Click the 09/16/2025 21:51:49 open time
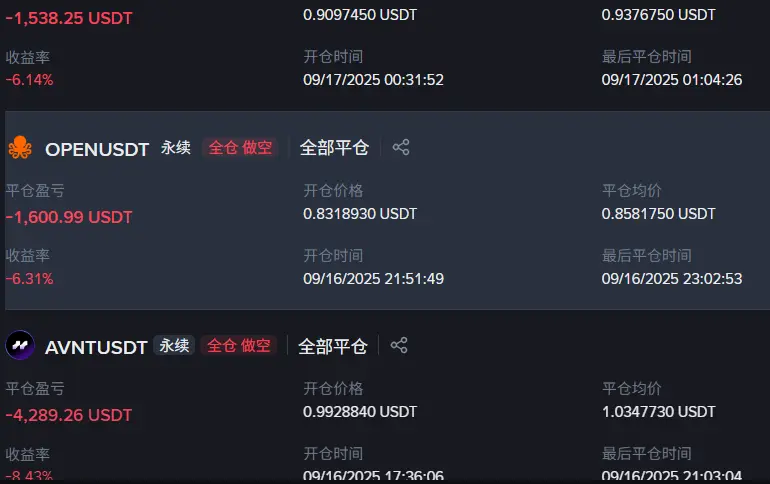 (x=373, y=279)
